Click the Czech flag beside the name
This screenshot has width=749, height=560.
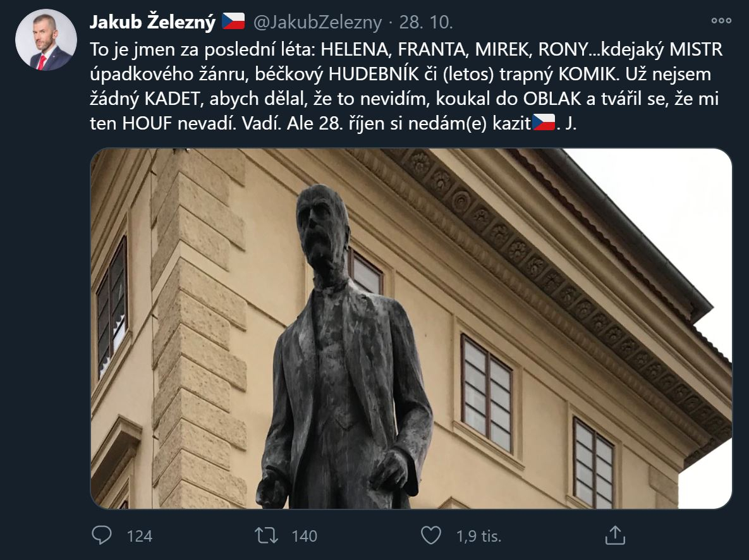pyautogui.click(x=234, y=21)
